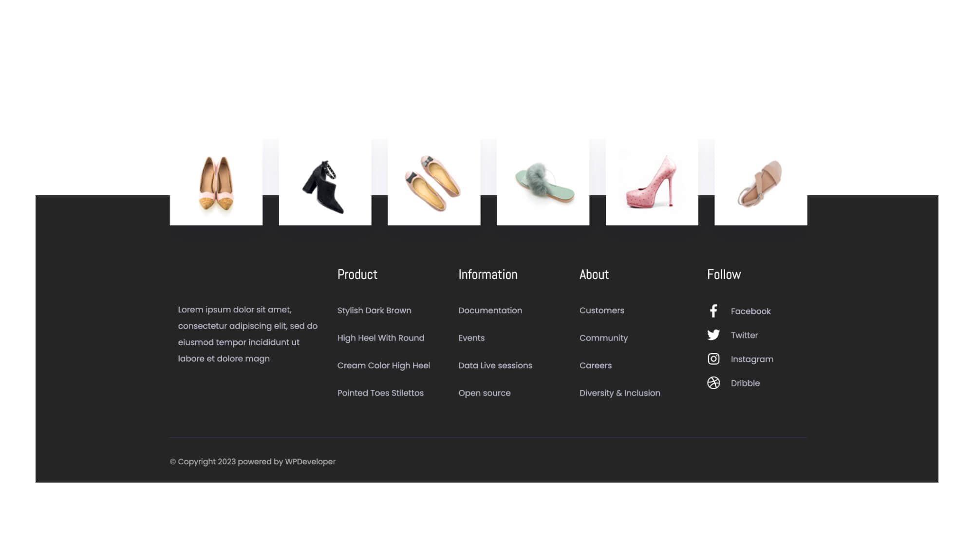
Task: Open Cream Color High Heel
Action: click(x=384, y=365)
